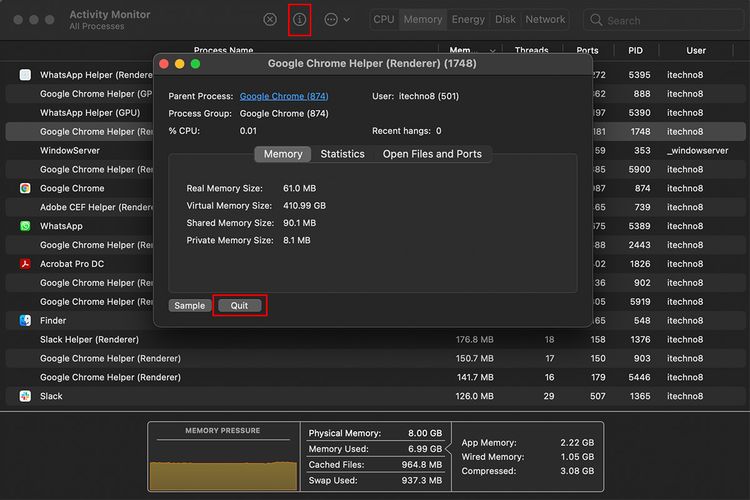Open the Open Files and Ports tab
Screen dimensions: 750x500
[432, 154]
